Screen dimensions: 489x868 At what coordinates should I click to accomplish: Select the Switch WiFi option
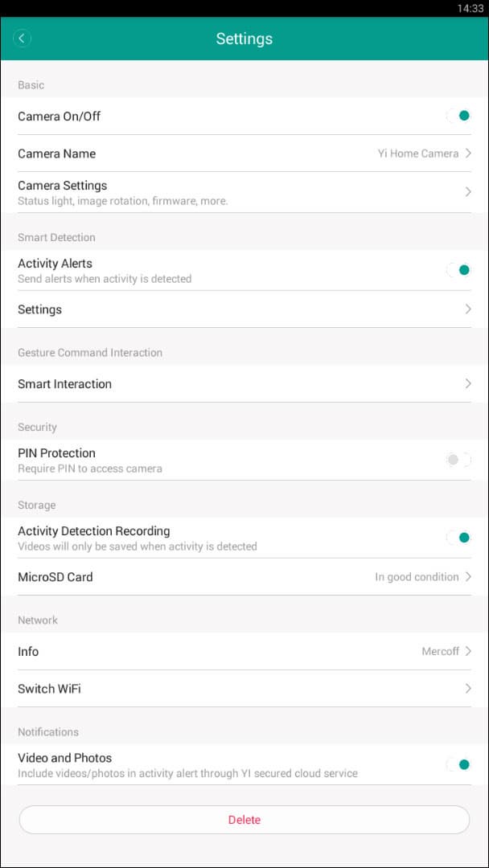(49, 689)
